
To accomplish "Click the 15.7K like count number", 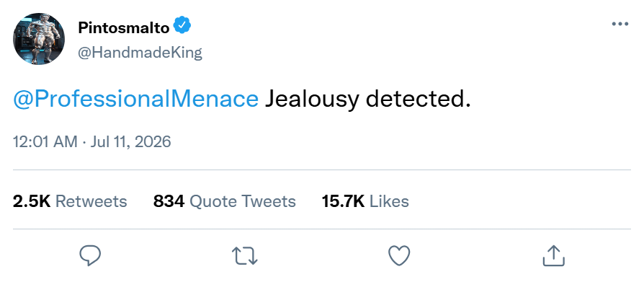I will 343,202.
